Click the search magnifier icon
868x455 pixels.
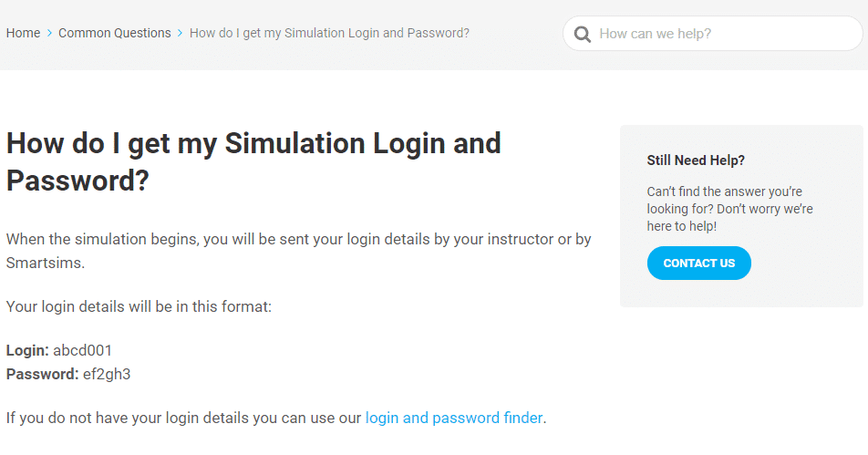[581, 35]
